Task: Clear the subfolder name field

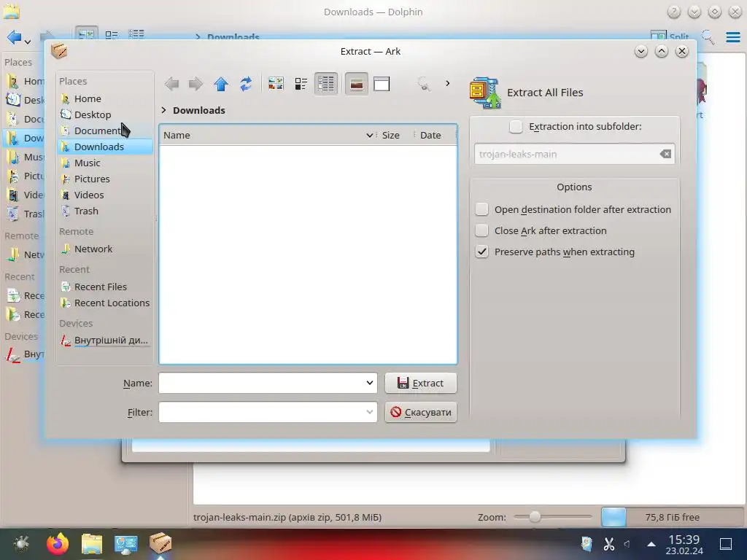Action: (x=665, y=154)
